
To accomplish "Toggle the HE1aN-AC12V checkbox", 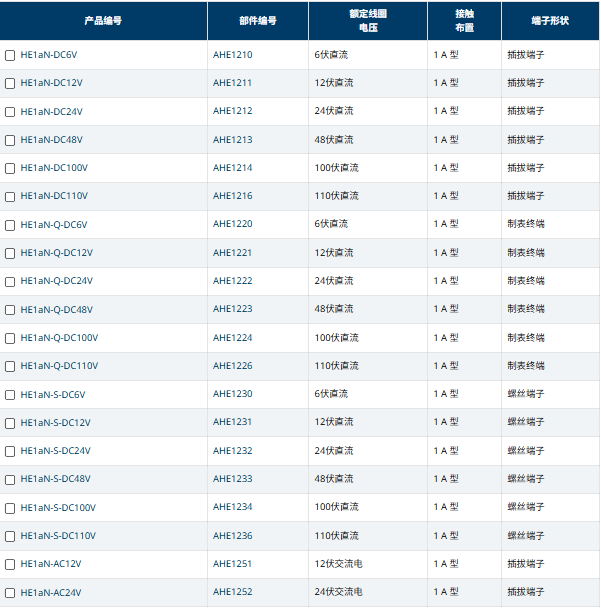I will (10, 564).
